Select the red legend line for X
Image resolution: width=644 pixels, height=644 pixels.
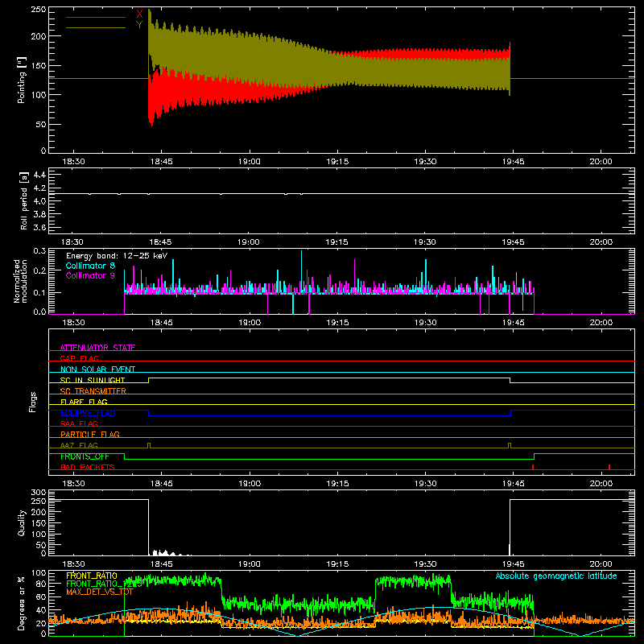[96, 17]
